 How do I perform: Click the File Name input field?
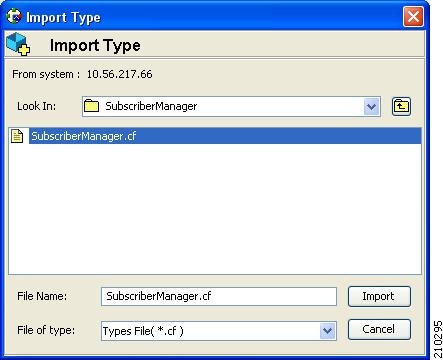(219, 296)
